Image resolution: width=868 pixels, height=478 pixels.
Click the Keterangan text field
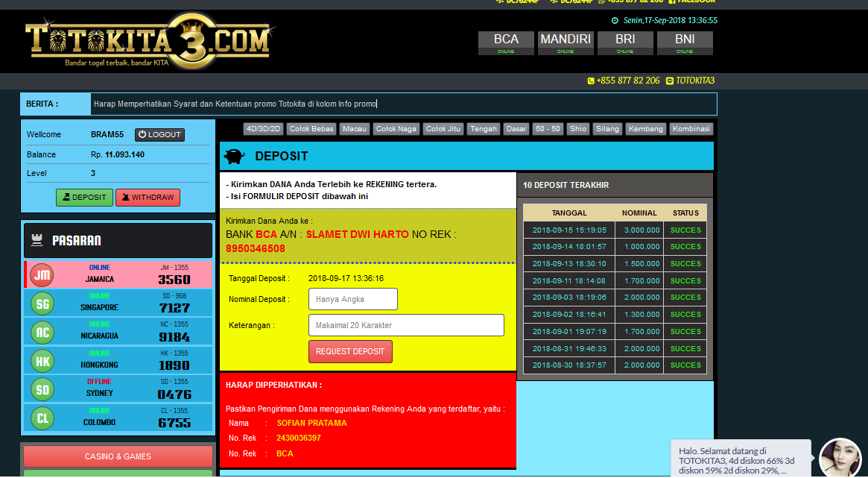[x=406, y=325]
